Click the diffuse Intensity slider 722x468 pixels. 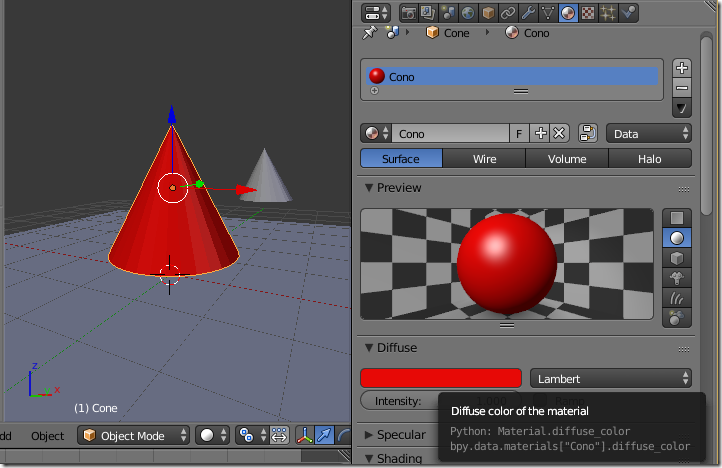tap(441, 401)
